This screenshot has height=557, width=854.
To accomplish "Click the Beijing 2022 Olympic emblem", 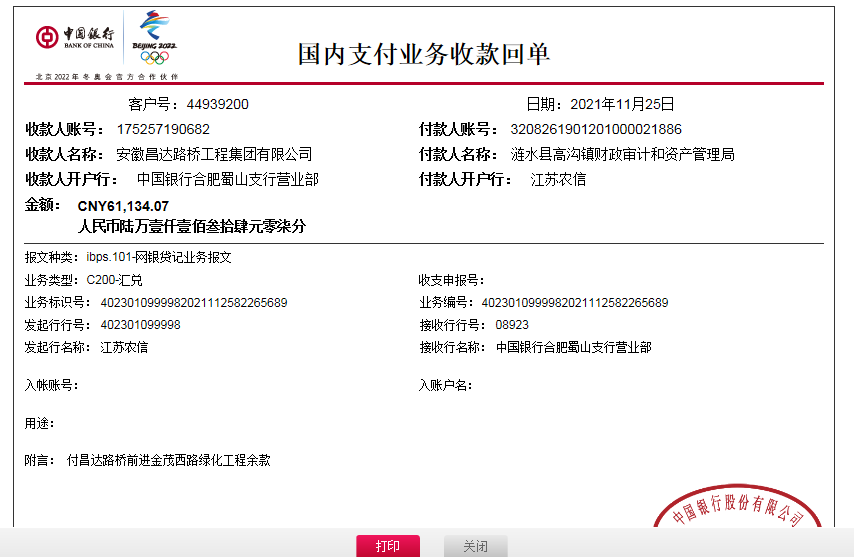I will [154, 38].
